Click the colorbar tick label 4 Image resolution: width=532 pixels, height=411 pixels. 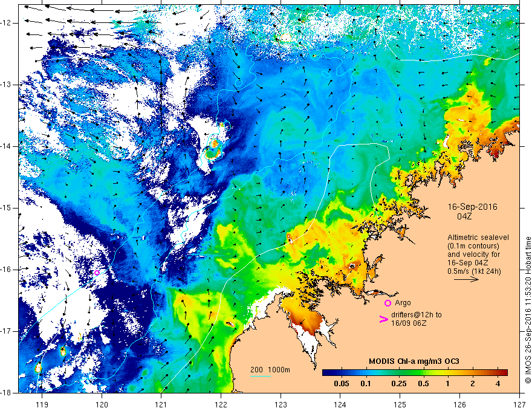click(x=498, y=384)
